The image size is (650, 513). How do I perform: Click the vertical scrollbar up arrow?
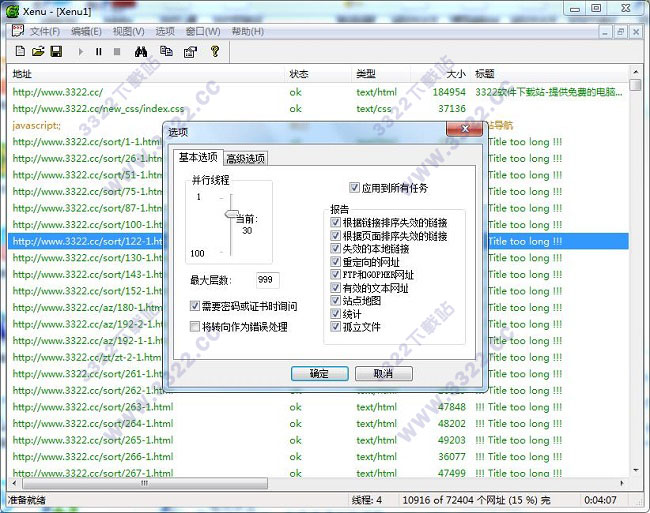pyautogui.click(x=635, y=72)
